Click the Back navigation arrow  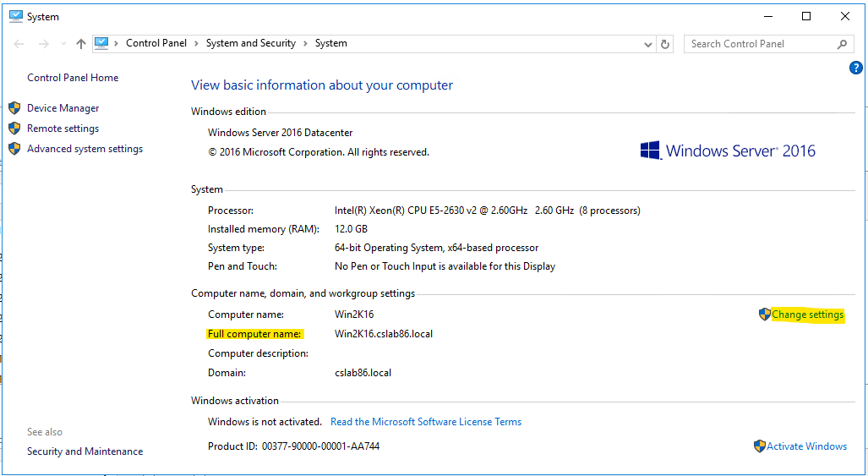coord(19,44)
